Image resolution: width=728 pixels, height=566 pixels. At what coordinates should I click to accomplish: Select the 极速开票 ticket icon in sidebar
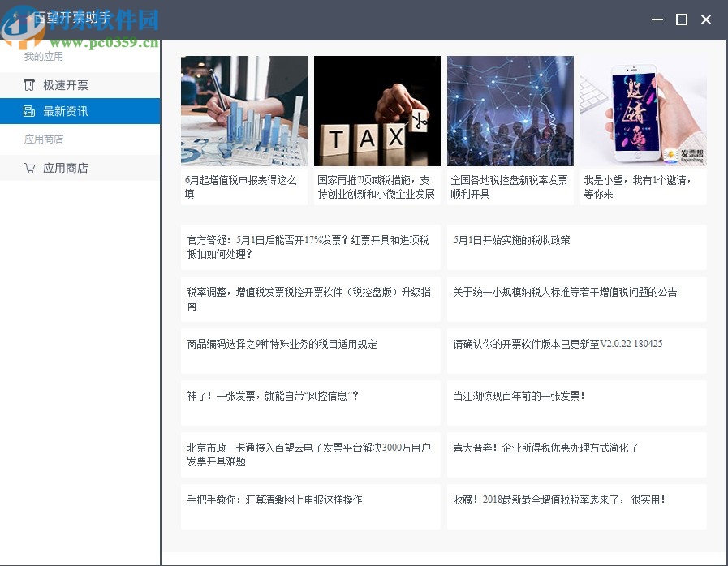click(28, 84)
